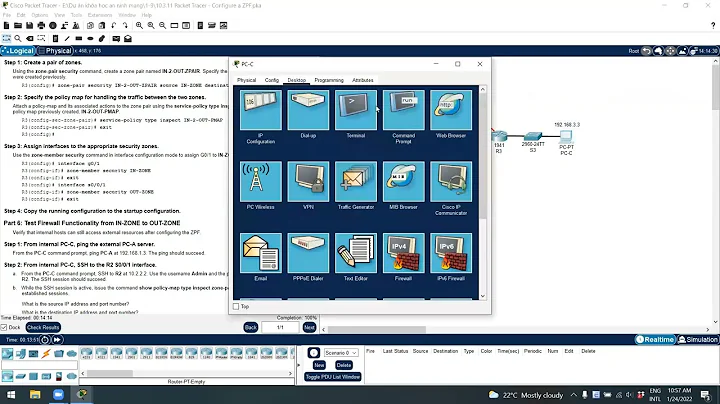
Task: Click the Zoom Out magnifier icon
Action: (x=163, y=26)
